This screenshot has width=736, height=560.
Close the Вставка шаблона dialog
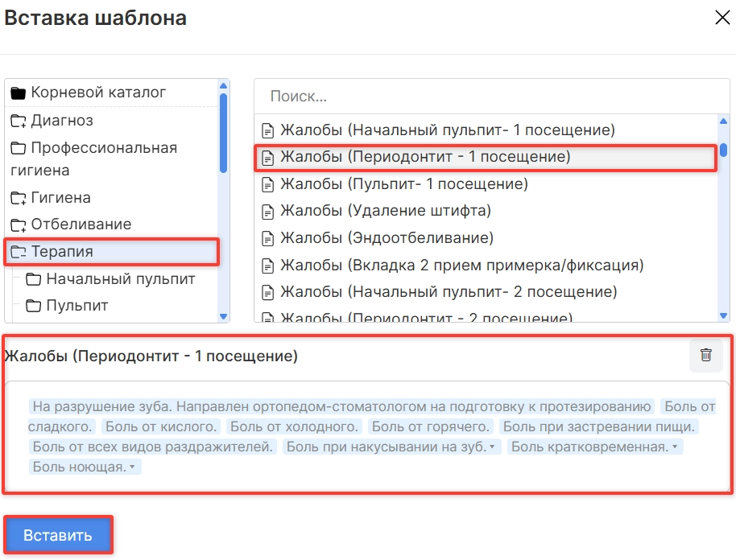(x=722, y=19)
